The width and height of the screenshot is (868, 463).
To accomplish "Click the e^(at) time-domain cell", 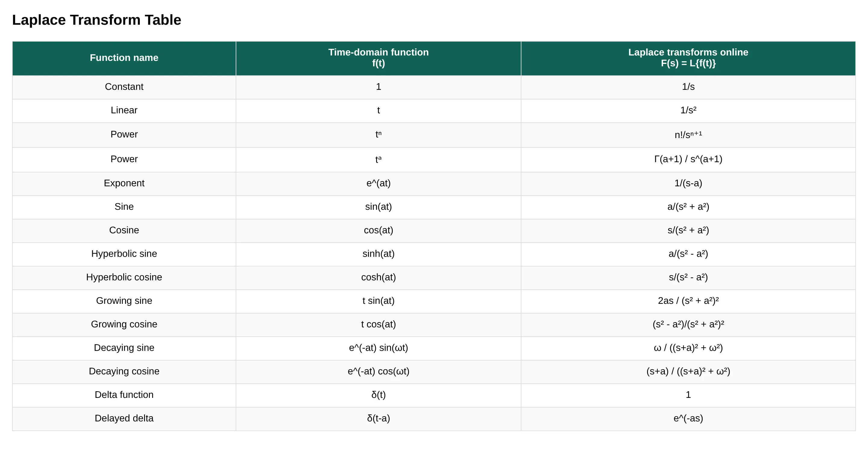I will pyautogui.click(x=378, y=183).
